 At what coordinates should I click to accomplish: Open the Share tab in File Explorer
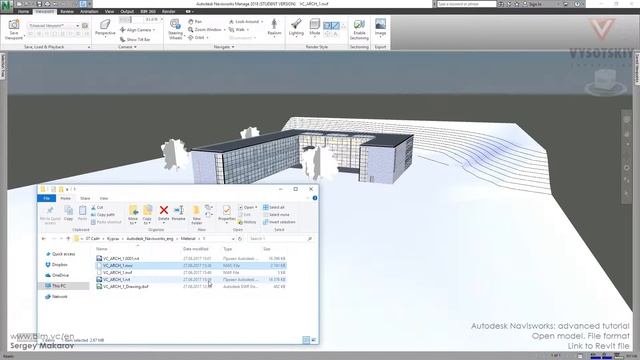(x=85, y=198)
